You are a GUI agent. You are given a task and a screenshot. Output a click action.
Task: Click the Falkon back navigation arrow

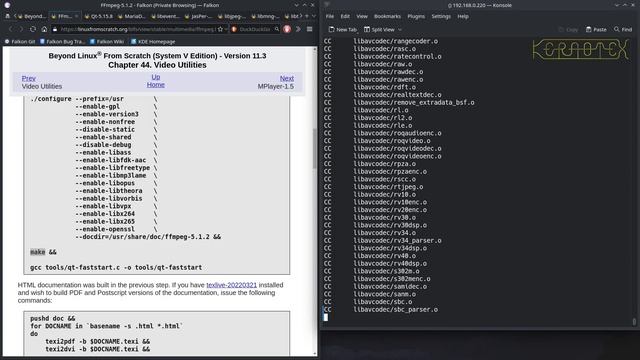(11, 29)
